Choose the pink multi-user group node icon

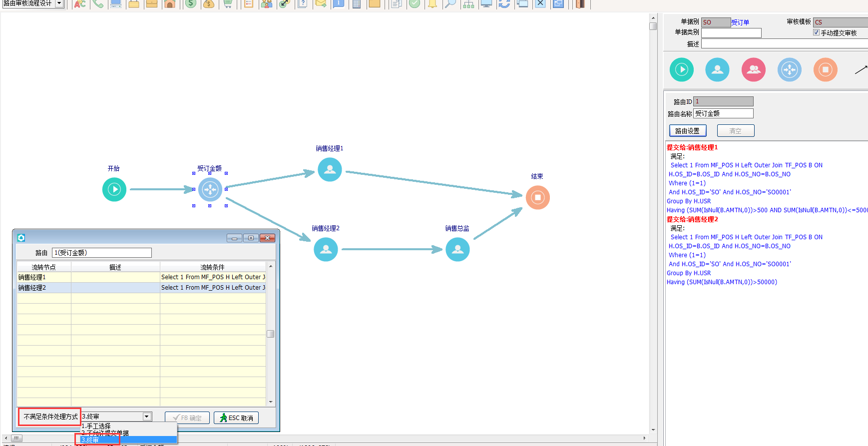(753, 70)
